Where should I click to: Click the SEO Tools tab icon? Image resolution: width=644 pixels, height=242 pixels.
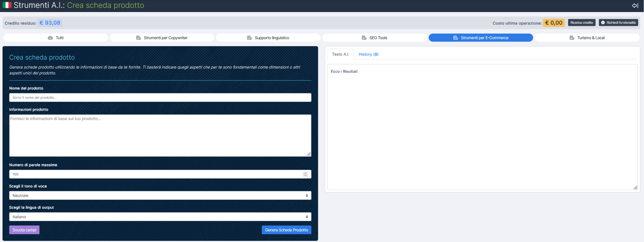[x=364, y=38]
